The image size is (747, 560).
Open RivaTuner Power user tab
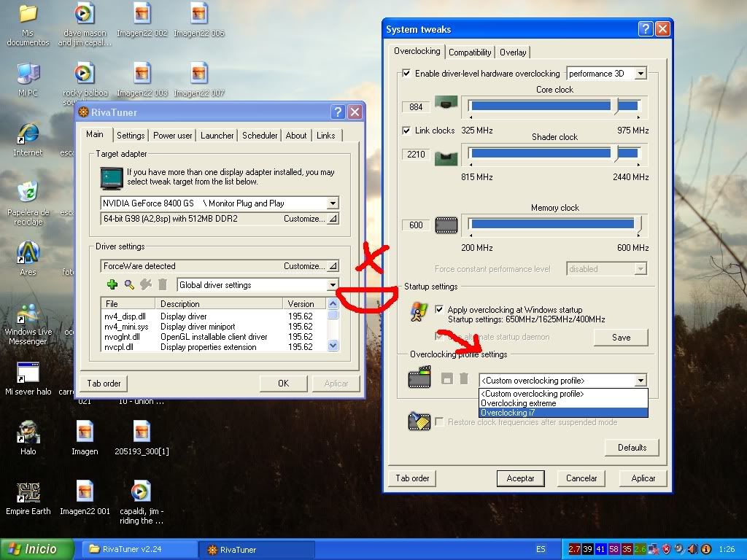[172, 135]
